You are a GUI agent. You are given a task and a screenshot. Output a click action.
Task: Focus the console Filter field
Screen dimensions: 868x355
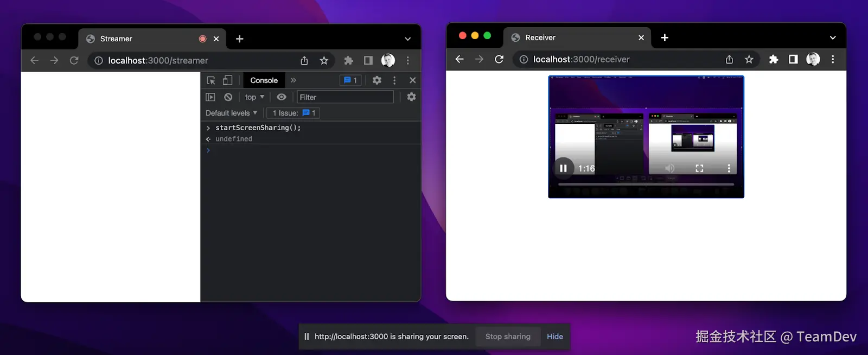(x=345, y=97)
